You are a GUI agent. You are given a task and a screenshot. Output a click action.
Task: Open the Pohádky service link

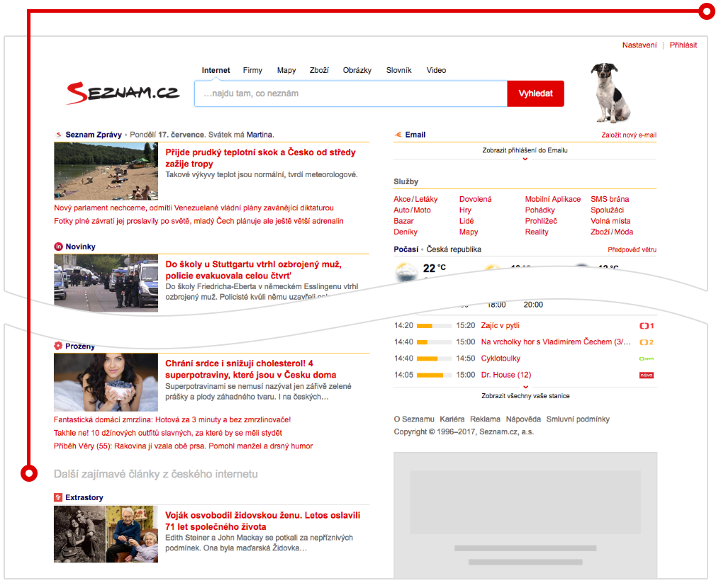pyautogui.click(x=540, y=210)
